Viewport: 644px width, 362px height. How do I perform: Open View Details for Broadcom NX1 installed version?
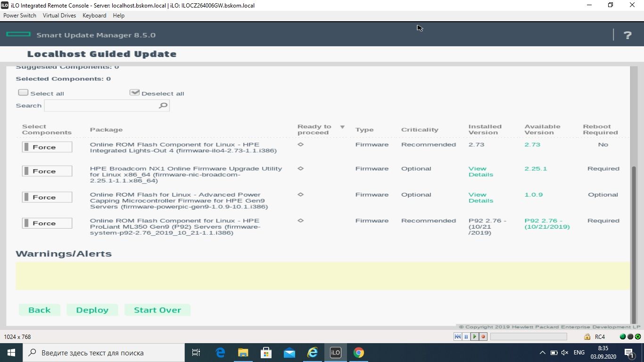[x=480, y=172]
